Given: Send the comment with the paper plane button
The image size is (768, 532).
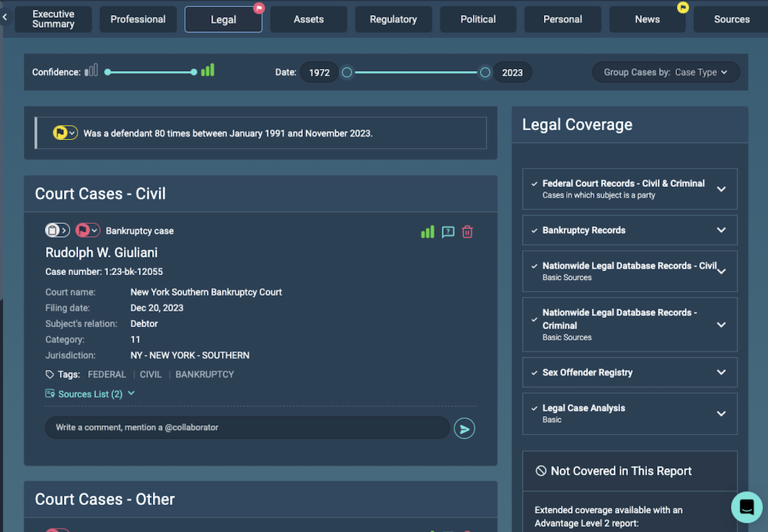Looking at the screenshot, I should click(x=464, y=428).
